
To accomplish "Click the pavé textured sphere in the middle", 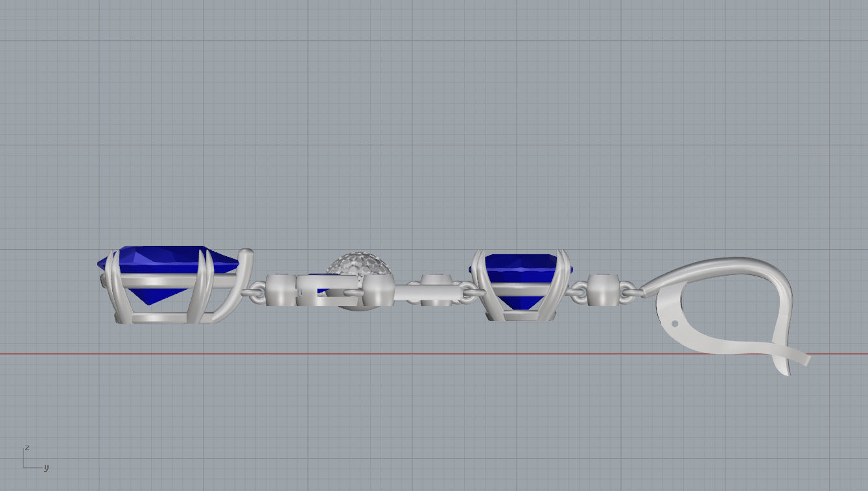I will (360, 266).
